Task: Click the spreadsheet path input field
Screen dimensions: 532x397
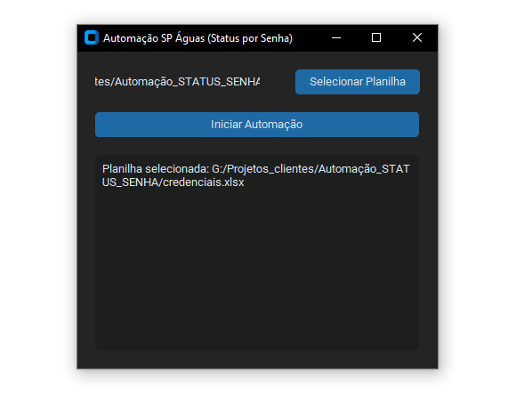Action: (177, 82)
